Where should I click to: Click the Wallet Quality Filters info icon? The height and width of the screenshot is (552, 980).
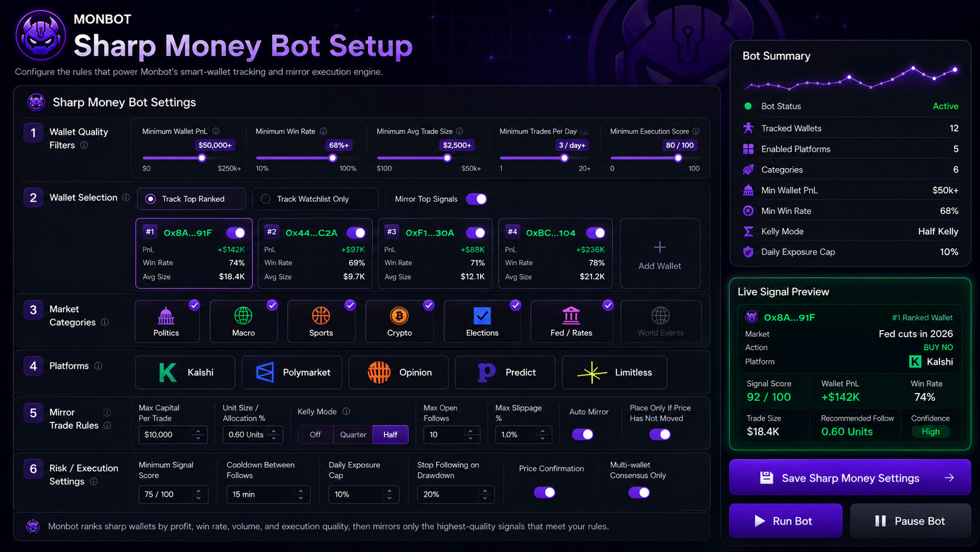84,145
